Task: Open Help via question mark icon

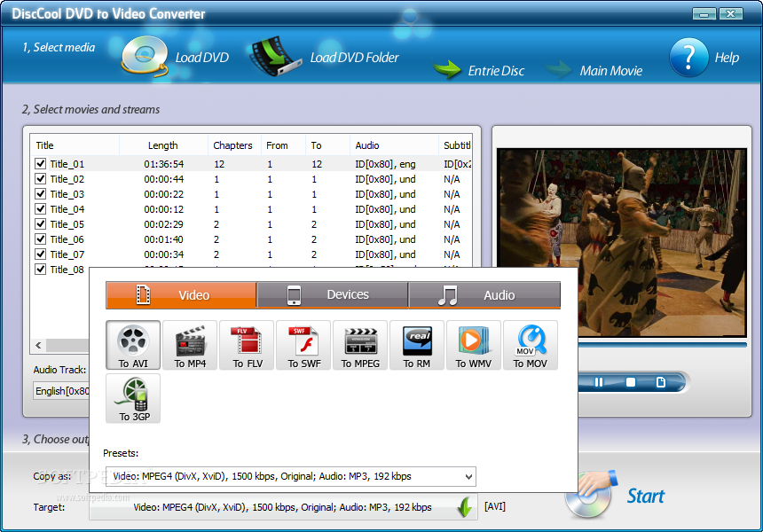Action: pos(688,58)
